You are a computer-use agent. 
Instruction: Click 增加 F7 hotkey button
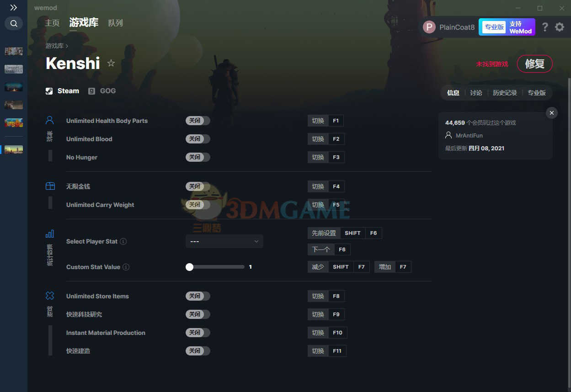pos(393,267)
